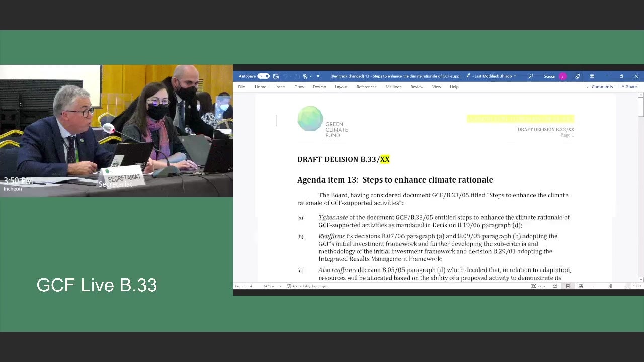Click the highlighted XX in decision heading

(385, 159)
